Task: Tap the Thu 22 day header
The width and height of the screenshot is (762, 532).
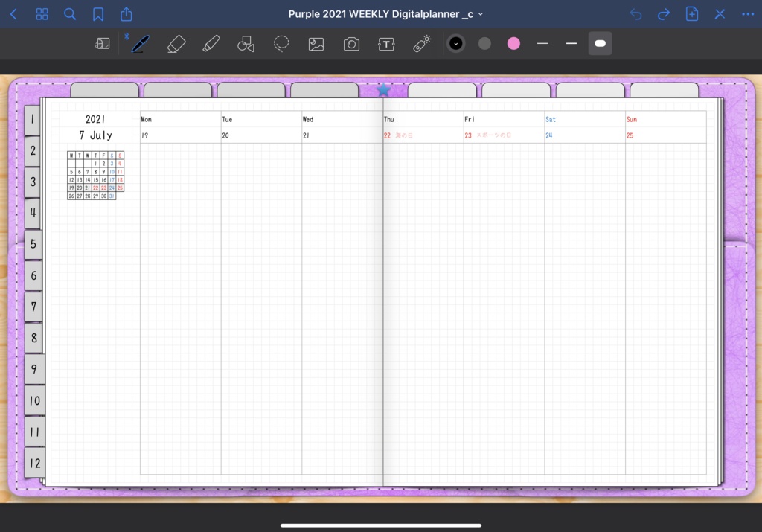Action: pos(423,127)
